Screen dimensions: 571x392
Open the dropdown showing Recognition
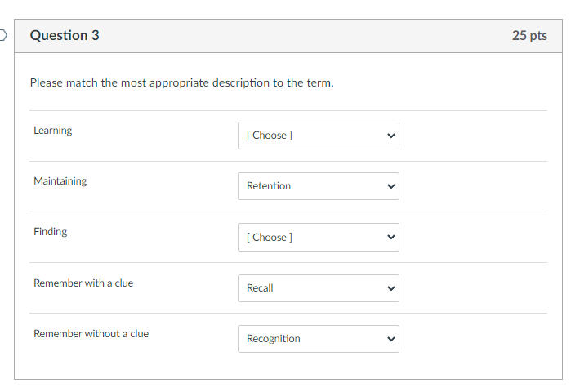coord(318,339)
